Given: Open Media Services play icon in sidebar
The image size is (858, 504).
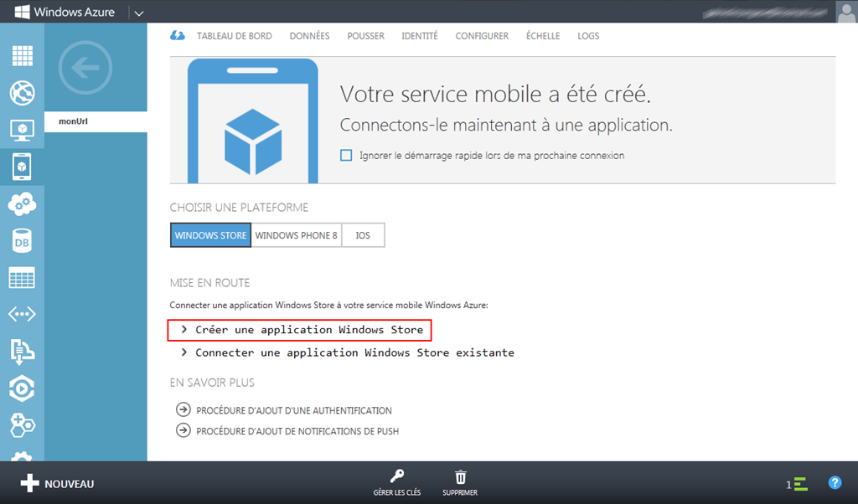Looking at the screenshot, I should 22,388.
